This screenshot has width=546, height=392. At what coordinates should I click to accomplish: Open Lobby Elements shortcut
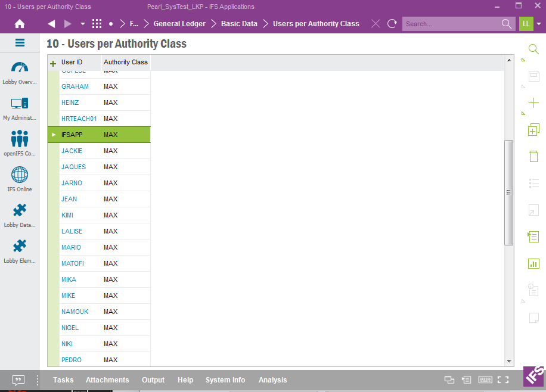point(20,251)
